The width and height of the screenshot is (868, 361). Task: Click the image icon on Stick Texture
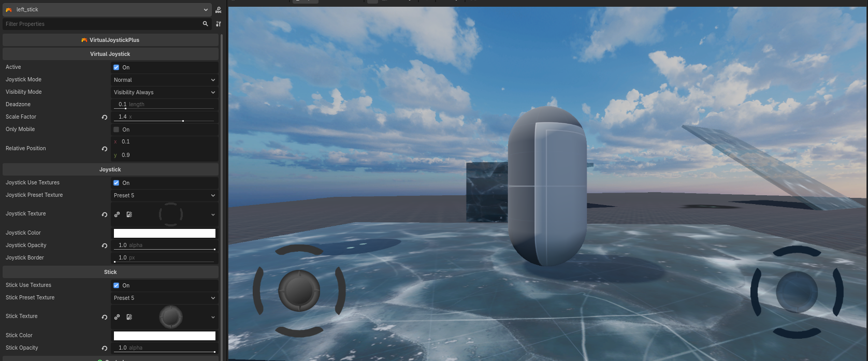[x=129, y=317]
